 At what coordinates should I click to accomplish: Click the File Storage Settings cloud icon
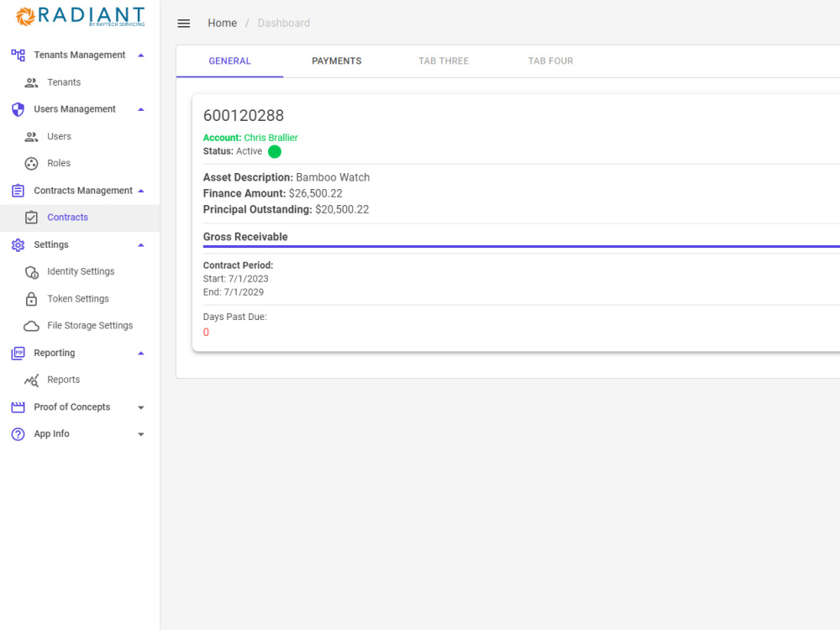31,325
